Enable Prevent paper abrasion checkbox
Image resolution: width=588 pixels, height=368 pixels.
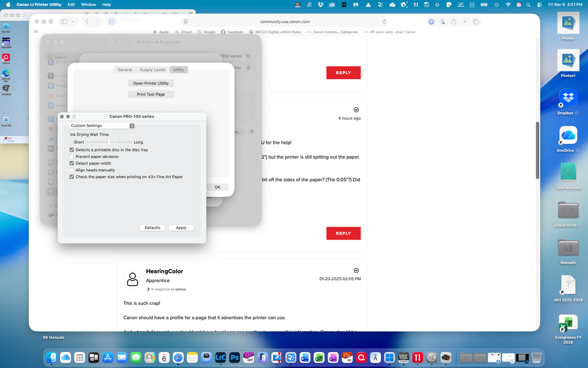[x=72, y=157]
